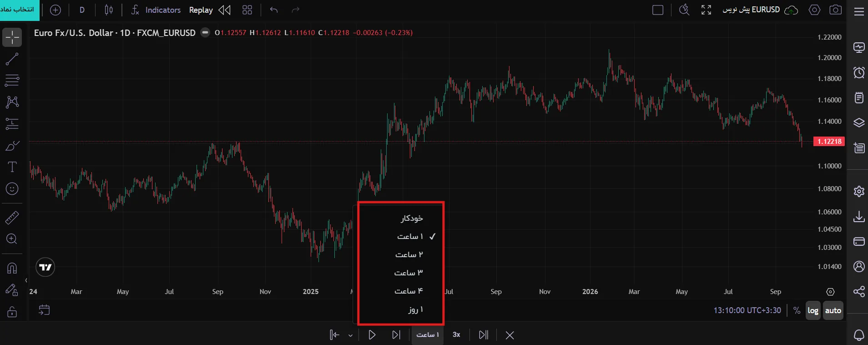This screenshot has width=868, height=345.
Task: Change the 3x replay speed
Action: pyautogui.click(x=456, y=335)
